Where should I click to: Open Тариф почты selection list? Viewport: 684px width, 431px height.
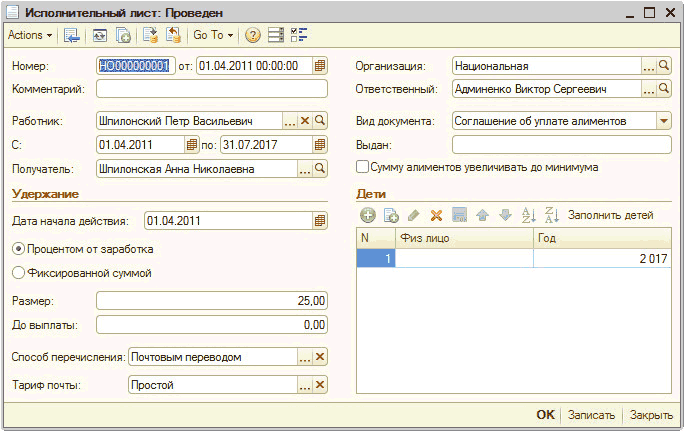304,385
